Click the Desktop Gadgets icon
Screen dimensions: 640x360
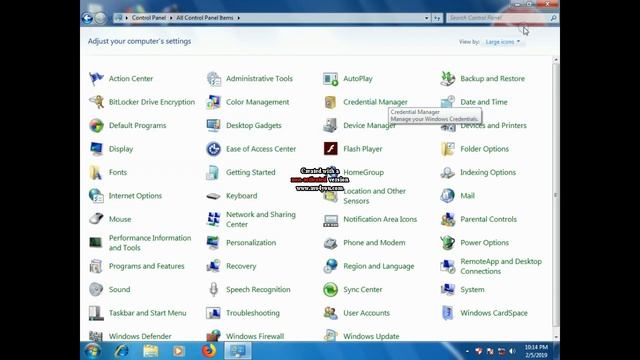click(x=213, y=125)
